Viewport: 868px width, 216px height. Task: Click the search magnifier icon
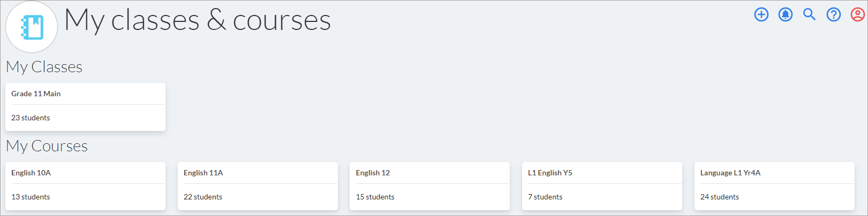tap(809, 14)
